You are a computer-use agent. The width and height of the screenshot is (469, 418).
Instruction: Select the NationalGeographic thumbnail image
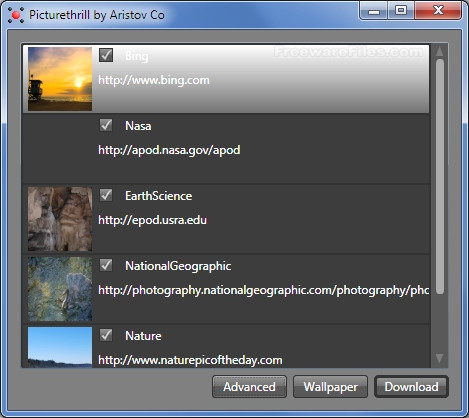coord(60,289)
